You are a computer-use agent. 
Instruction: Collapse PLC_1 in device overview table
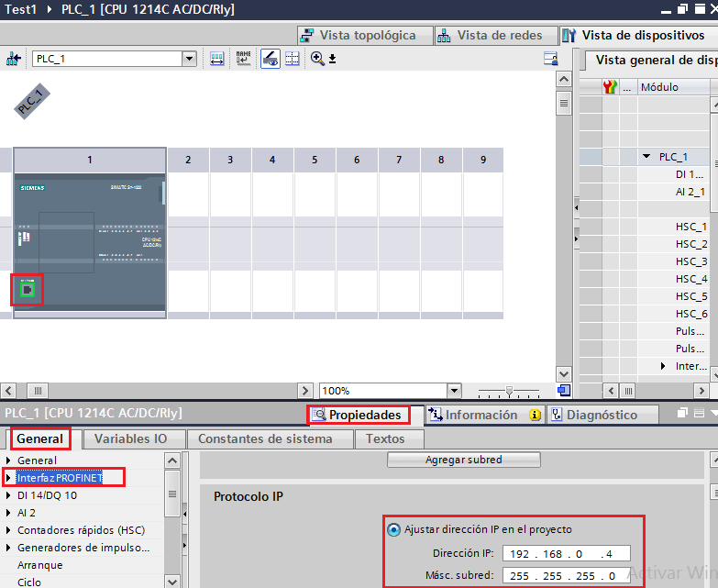click(646, 157)
